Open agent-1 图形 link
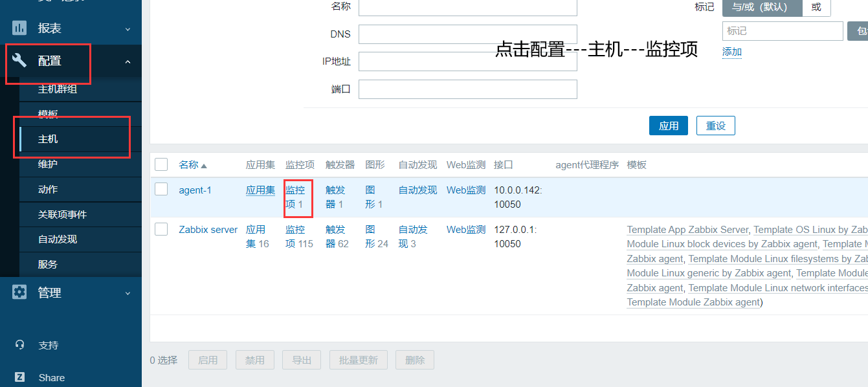Viewport: 868px width, 387px height. (370, 197)
